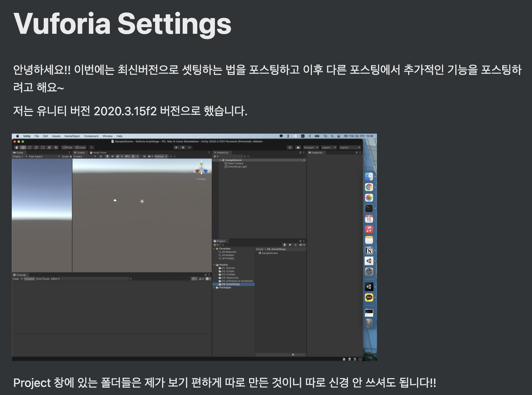Open the Layout dropdown
The height and width of the screenshot is (395, 532).
tap(350, 147)
